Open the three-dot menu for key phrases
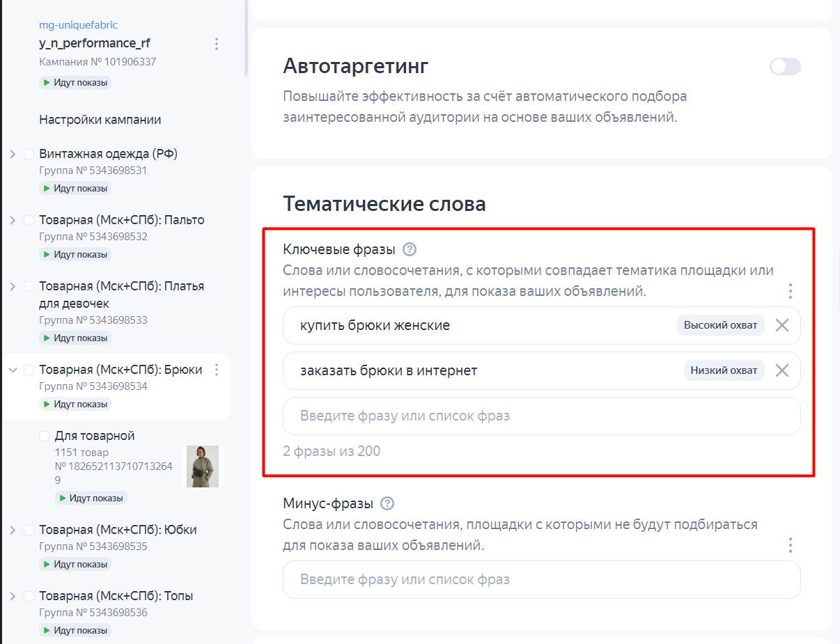Viewport: 840px width, 644px height. pyautogui.click(x=790, y=291)
